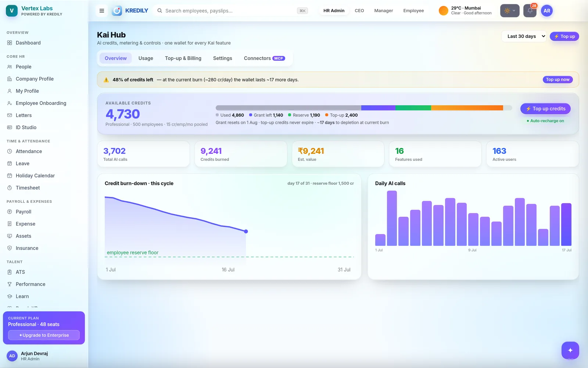Click the employee reserve floor label
588x368 pixels.
click(x=133, y=252)
